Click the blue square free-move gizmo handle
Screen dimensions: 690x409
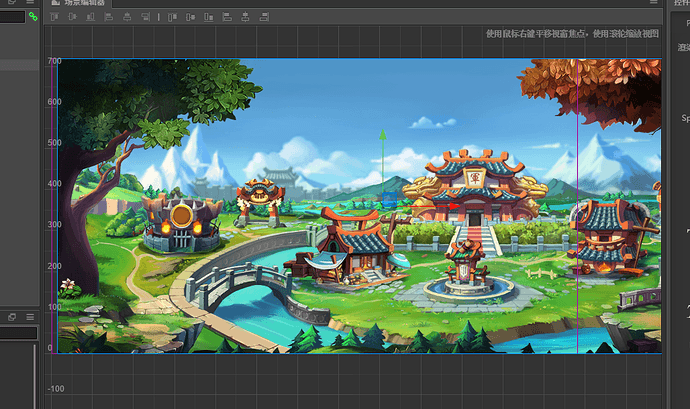pyautogui.click(x=389, y=199)
